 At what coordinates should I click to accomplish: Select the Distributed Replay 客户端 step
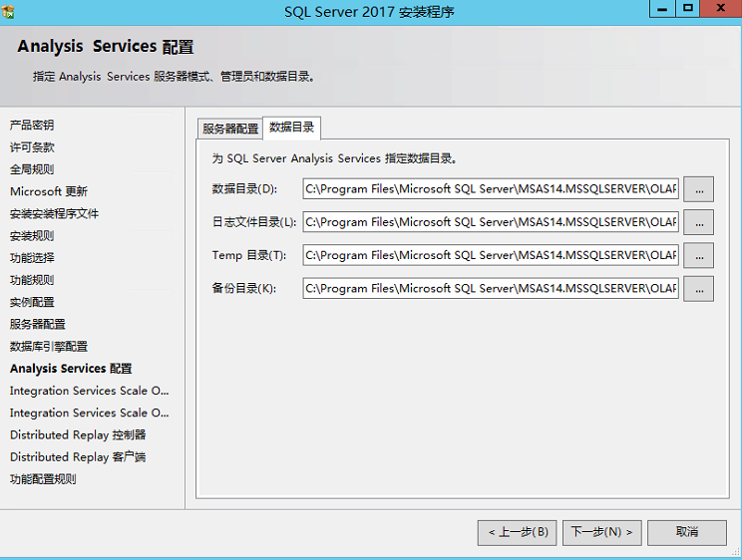(x=78, y=457)
